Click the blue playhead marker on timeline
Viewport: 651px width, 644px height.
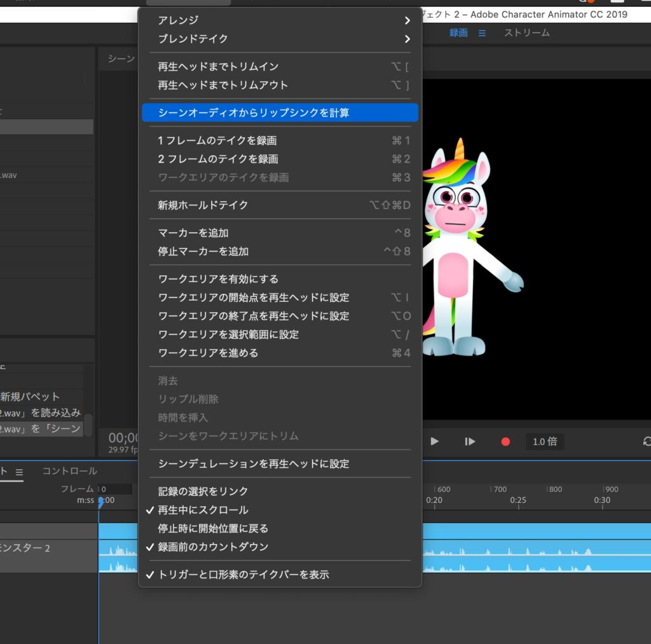click(100, 502)
